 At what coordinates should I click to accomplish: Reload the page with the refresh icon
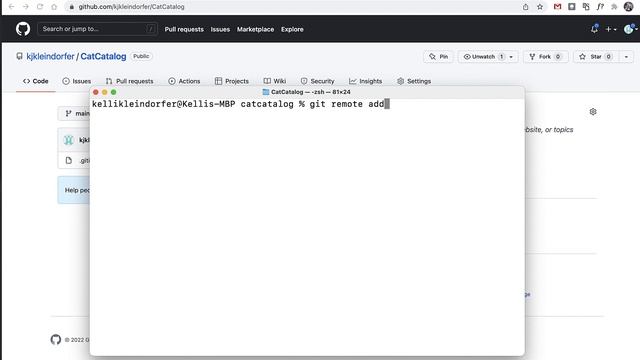40,7
